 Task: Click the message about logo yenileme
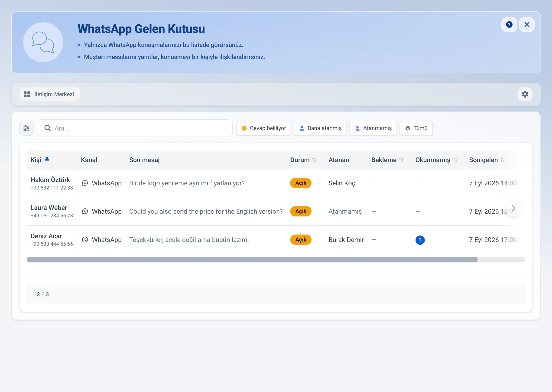(x=187, y=183)
